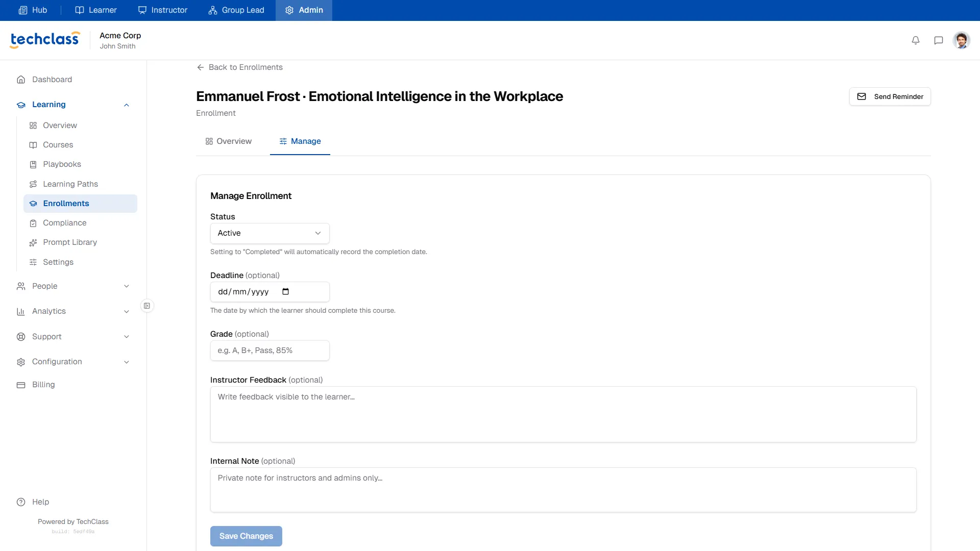Screen dimensions: 980x551
Task: Open the calendar picker in Deadline field
Action: (x=285, y=292)
